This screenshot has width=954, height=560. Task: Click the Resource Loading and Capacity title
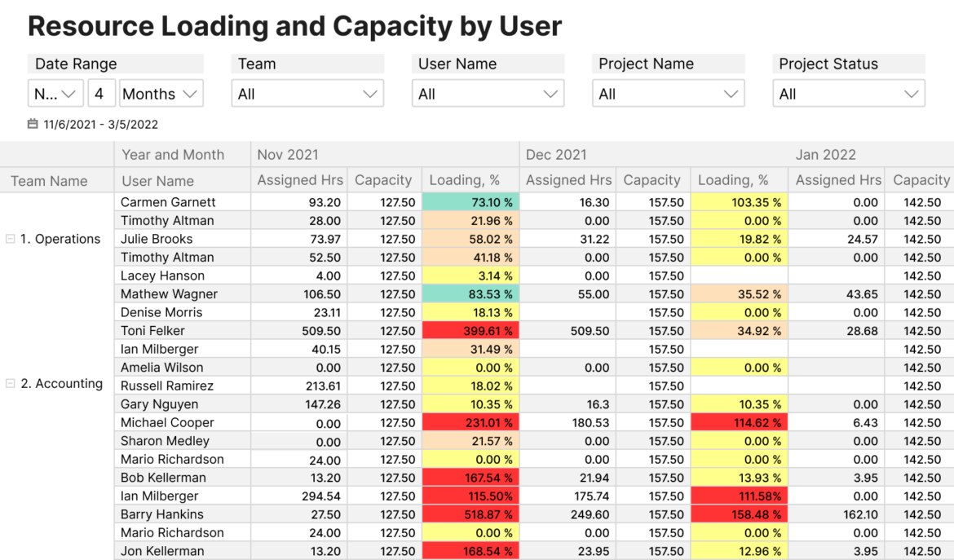pos(294,25)
